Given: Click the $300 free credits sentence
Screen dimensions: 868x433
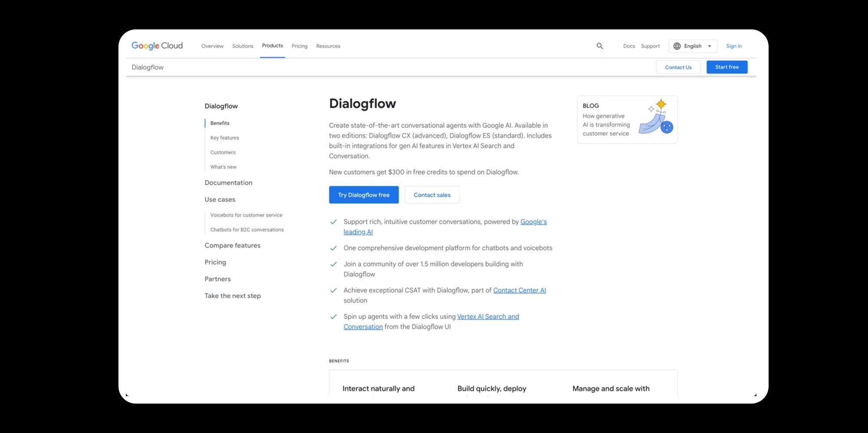Looking at the screenshot, I should click(x=424, y=172).
